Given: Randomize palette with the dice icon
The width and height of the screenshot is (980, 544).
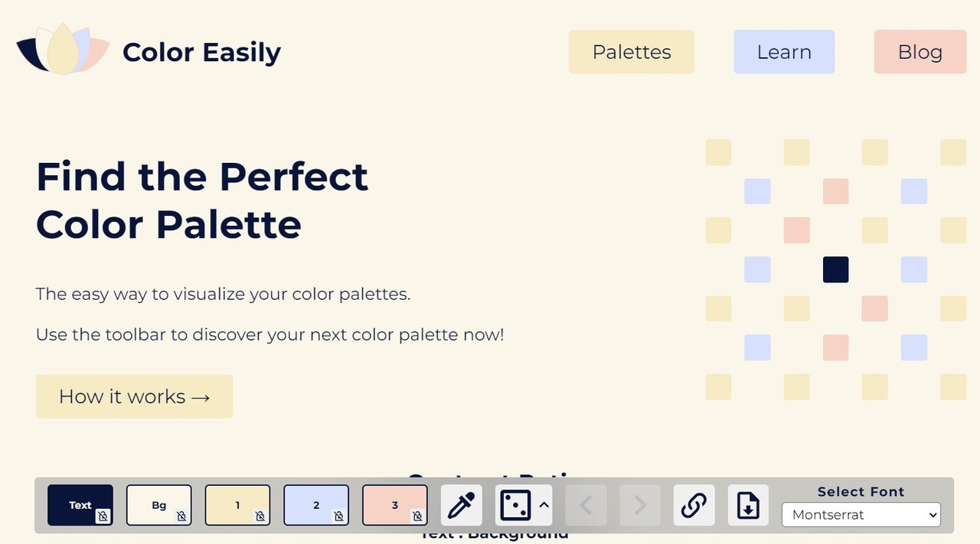Looking at the screenshot, I should tap(515, 505).
